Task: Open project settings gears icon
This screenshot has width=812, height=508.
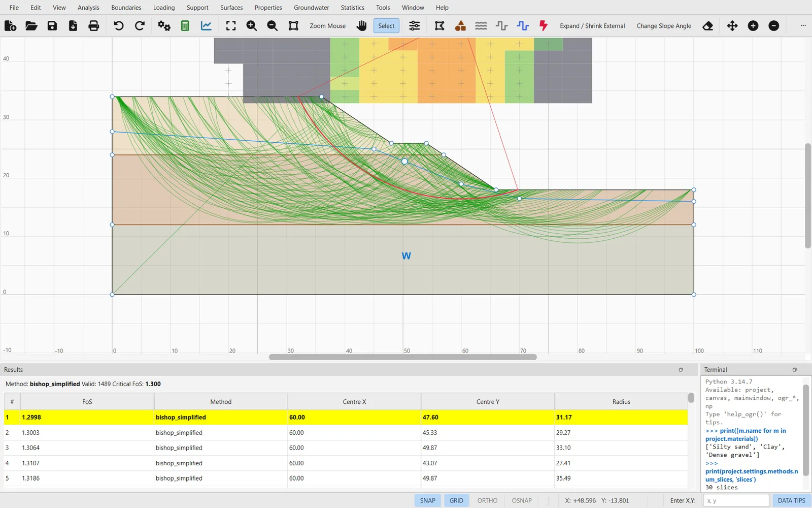Action: tap(164, 26)
